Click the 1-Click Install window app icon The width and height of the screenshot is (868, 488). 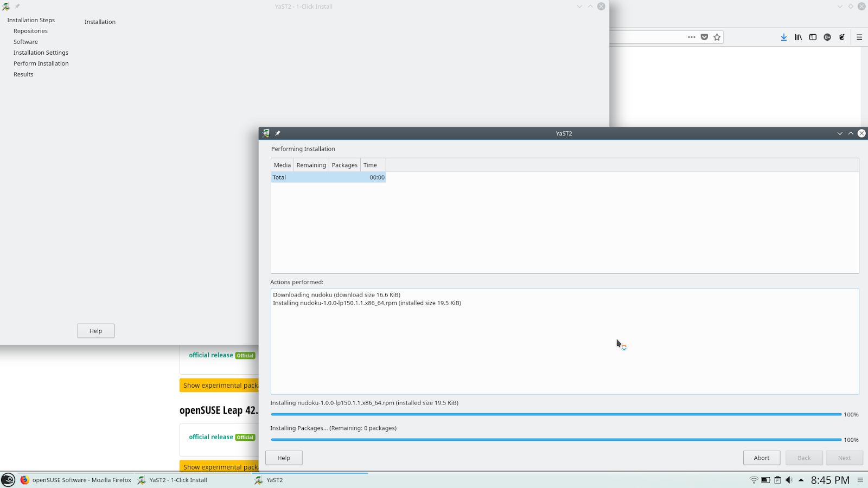[x=6, y=7]
